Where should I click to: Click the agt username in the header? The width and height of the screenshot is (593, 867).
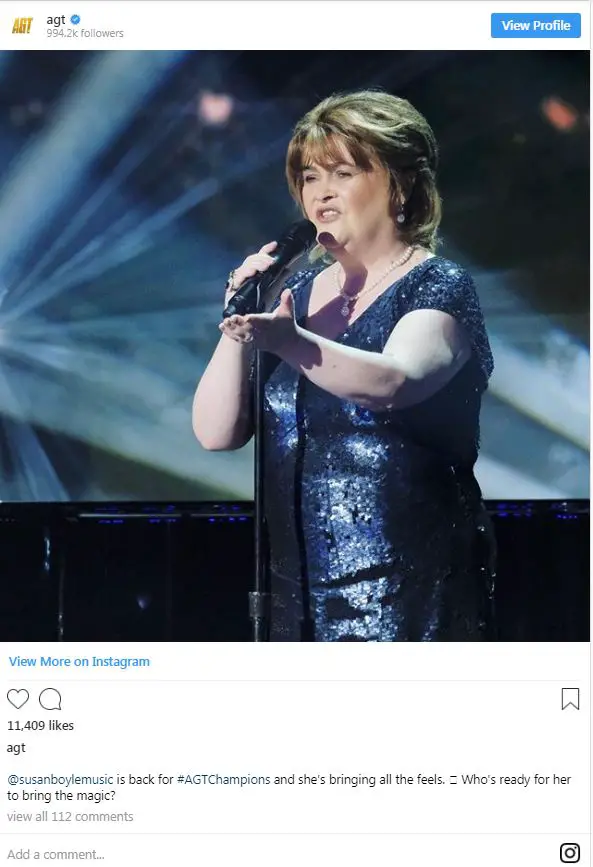point(56,20)
